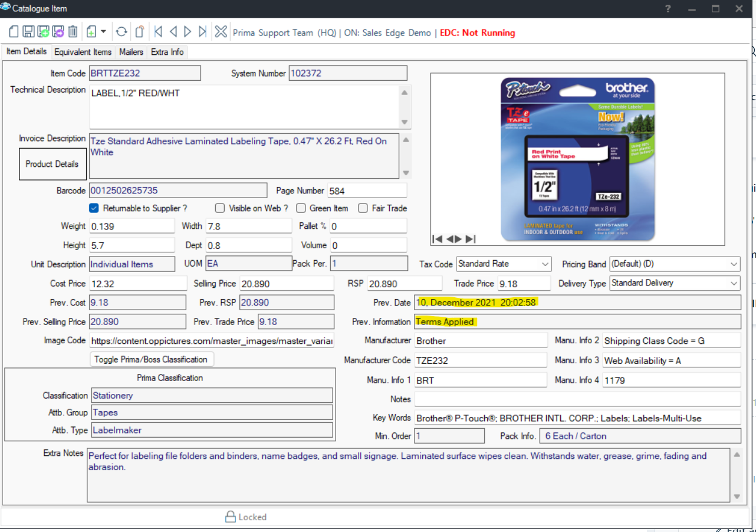Click the Refresh circular arrows icon
The width and height of the screenshot is (756, 532).
121,32
